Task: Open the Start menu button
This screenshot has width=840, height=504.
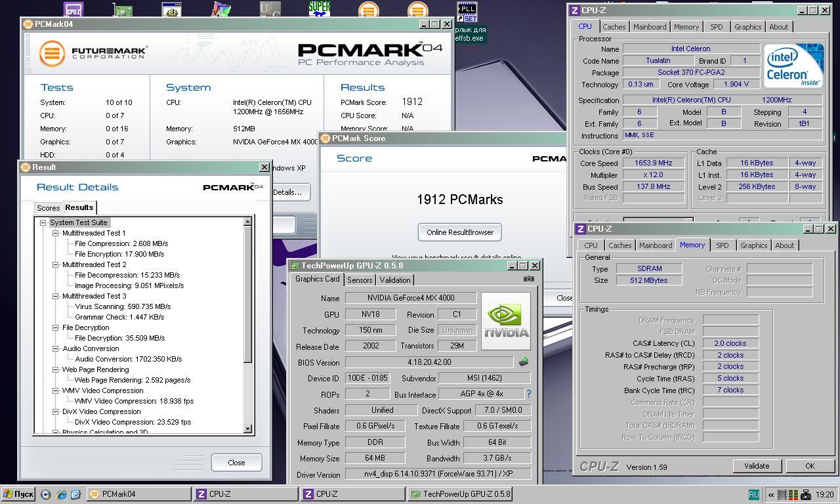Action: point(18,494)
